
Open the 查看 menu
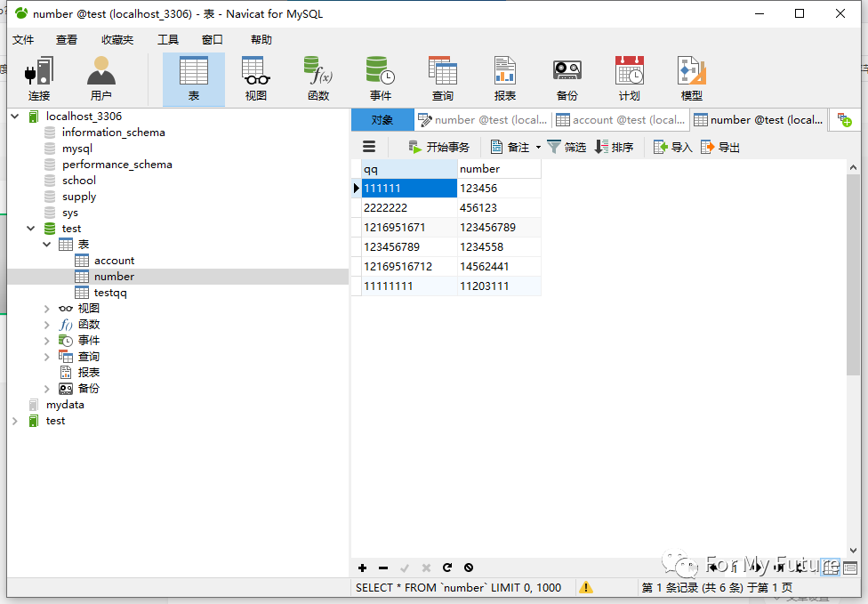click(67, 40)
